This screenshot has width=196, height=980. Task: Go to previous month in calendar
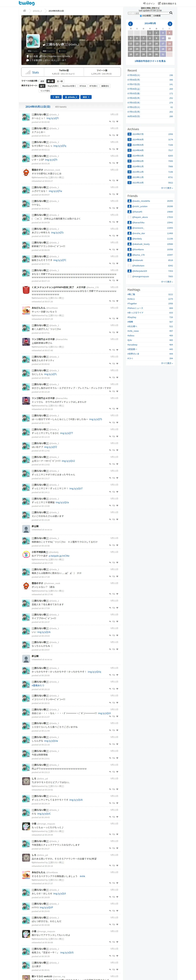130,24
